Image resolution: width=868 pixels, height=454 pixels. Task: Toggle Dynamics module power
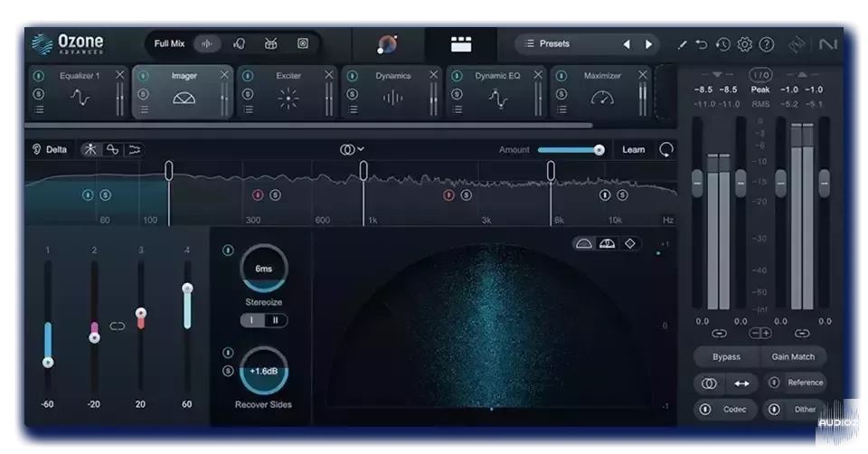click(x=353, y=75)
